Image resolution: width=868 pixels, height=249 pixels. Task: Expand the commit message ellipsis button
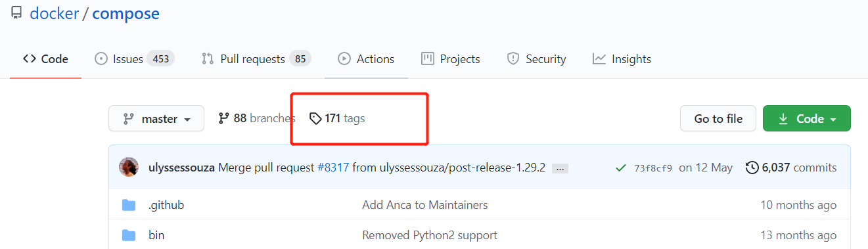(x=560, y=168)
